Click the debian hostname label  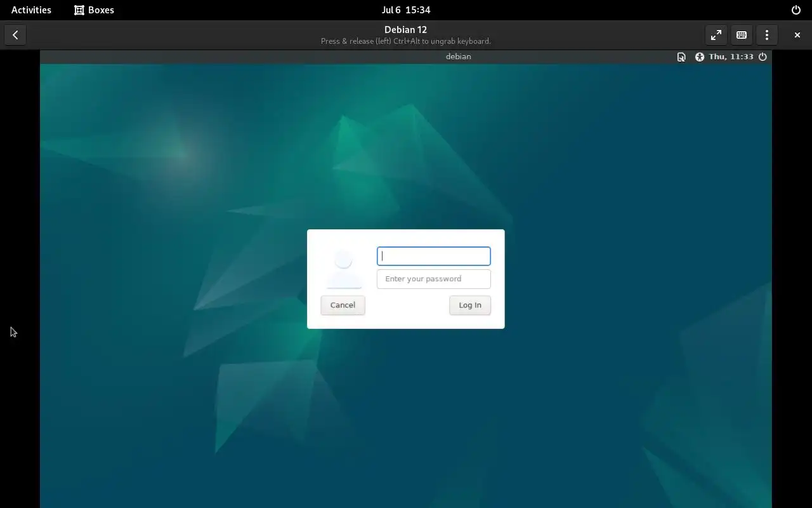click(x=458, y=57)
